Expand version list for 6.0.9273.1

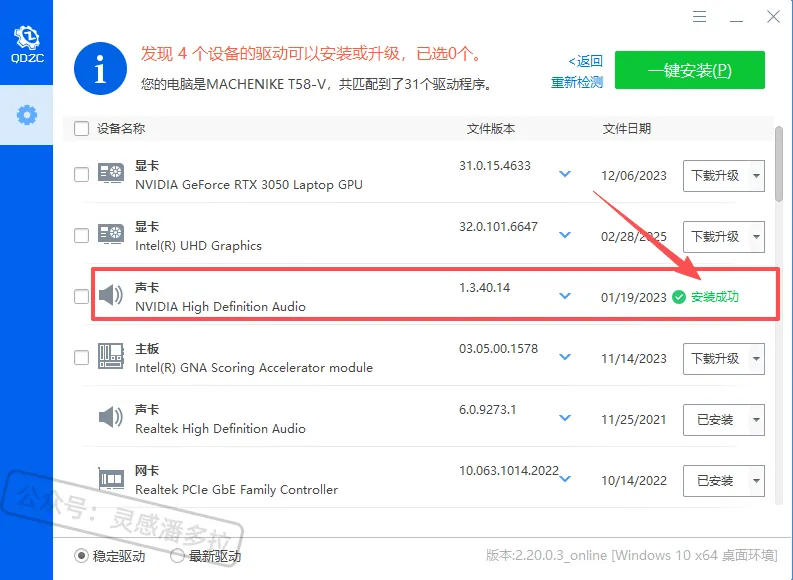[565, 418]
